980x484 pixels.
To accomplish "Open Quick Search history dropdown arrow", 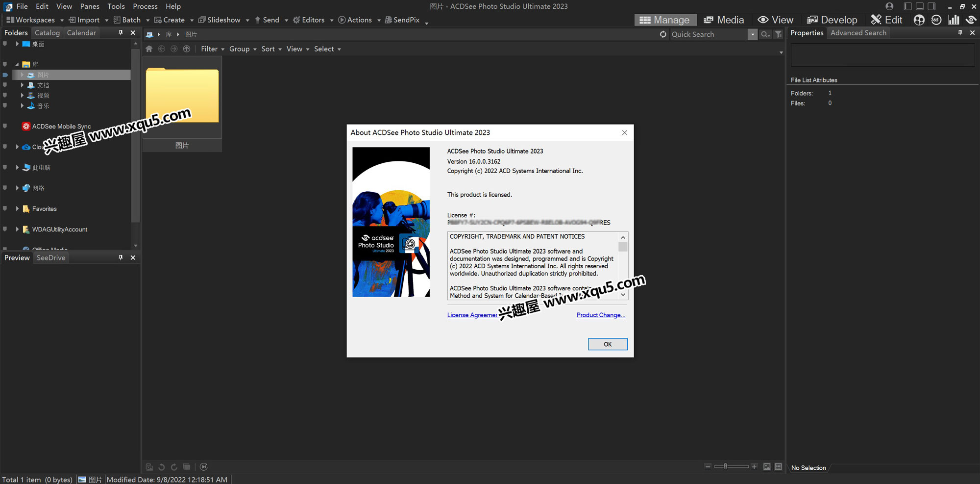I will coord(753,34).
